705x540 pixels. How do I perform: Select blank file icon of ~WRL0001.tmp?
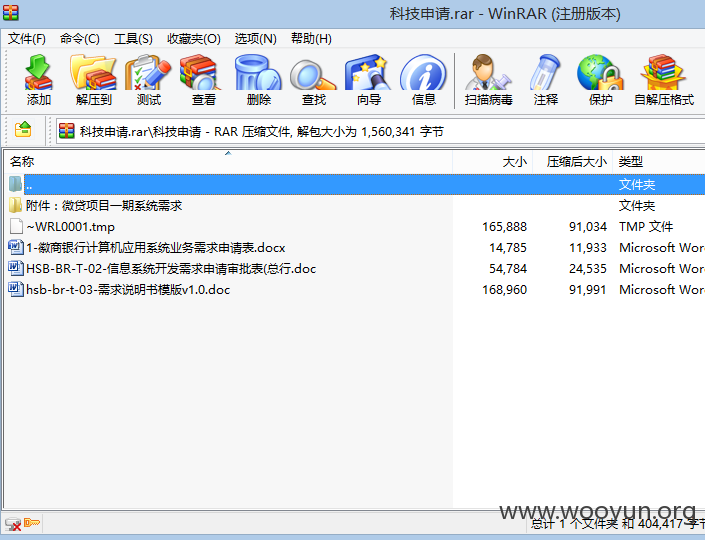pos(16,226)
